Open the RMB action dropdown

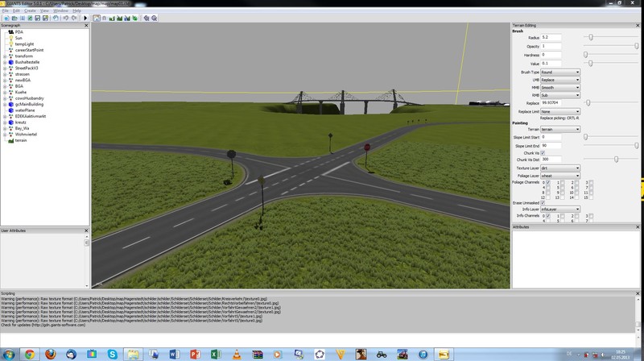point(560,95)
